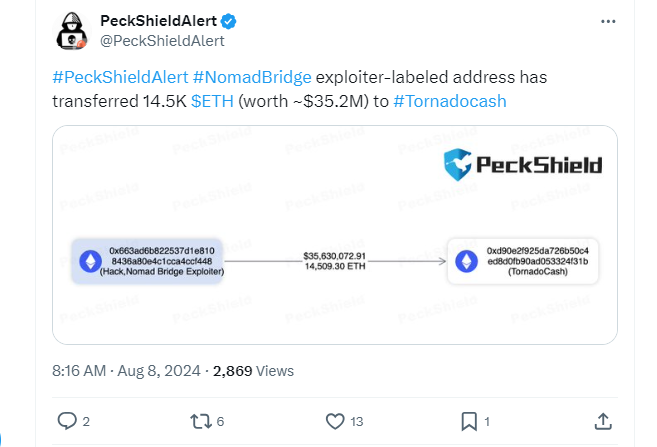The image size is (657, 447).
Task: Open the tweet's more options menu
Action: [607, 21]
